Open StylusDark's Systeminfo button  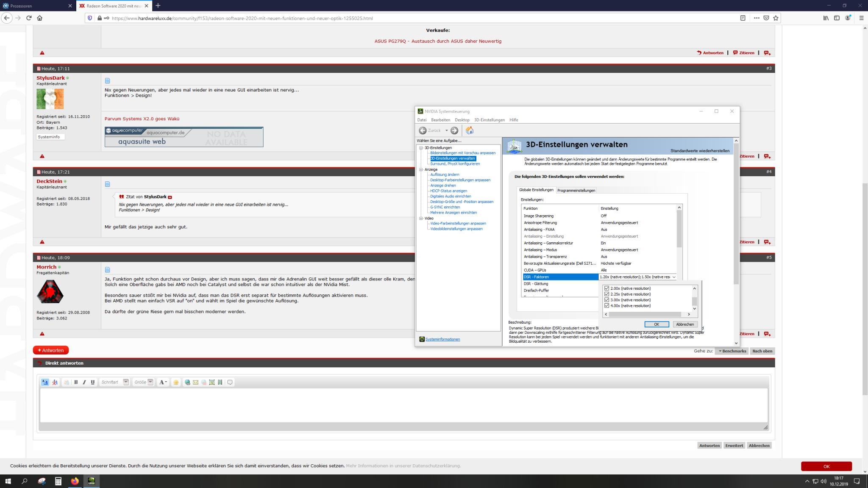pyautogui.click(x=50, y=137)
